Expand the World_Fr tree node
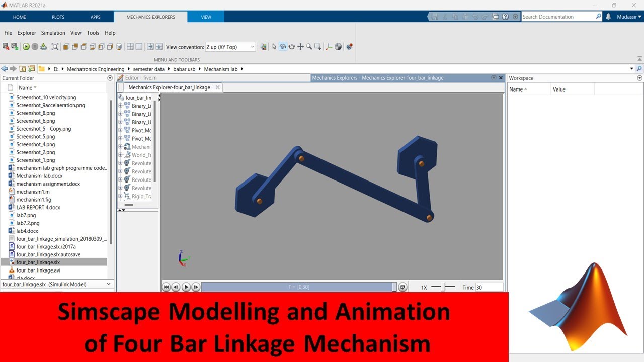 [x=121, y=155]
